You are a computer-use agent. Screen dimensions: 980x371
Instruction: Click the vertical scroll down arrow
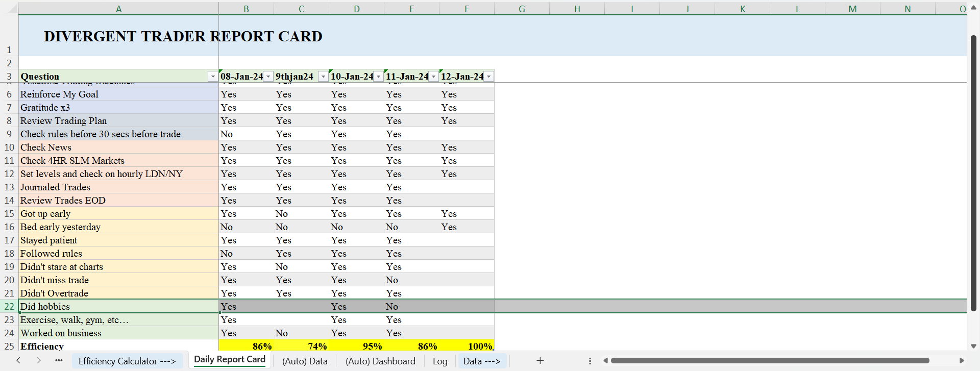973,346
